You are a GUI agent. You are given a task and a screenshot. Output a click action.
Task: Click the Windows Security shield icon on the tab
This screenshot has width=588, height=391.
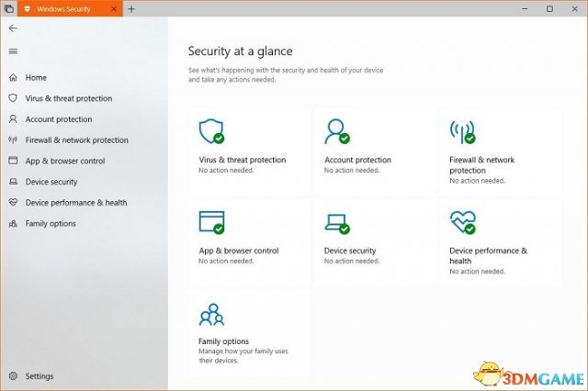[27, 9]
